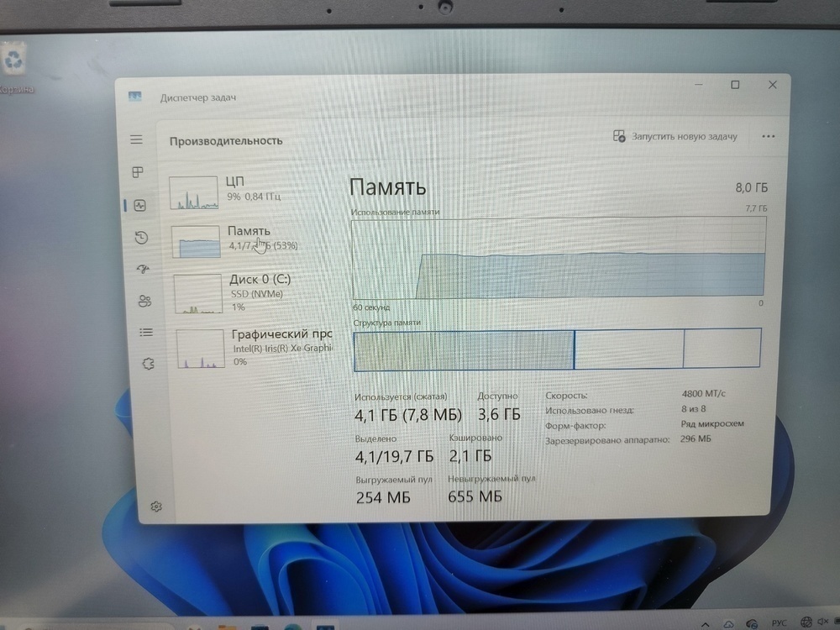The width and height of the screenshot is (840, 630).
Task: Click the memory usage graph
Action: pos(558,257)
